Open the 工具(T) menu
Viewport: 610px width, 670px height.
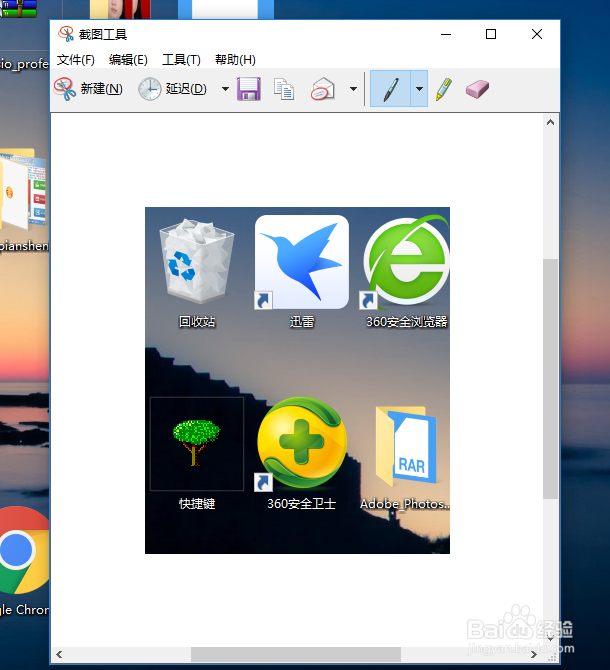coord(181,59)
